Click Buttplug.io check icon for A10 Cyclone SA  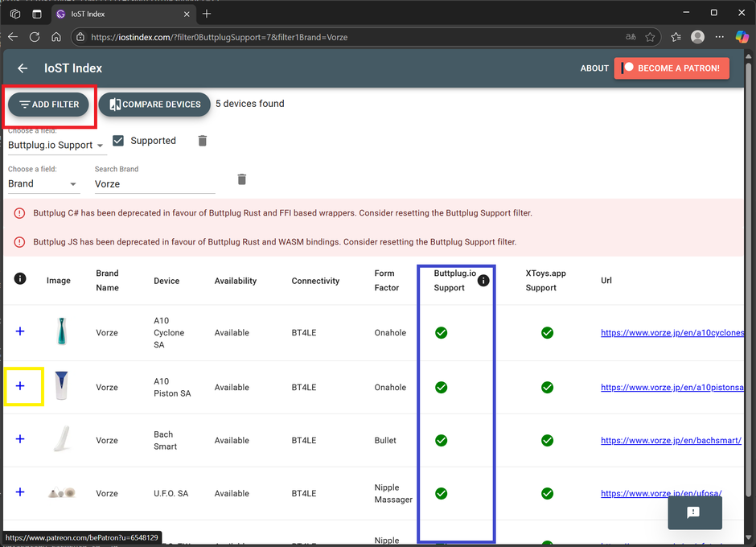point(442,333)
